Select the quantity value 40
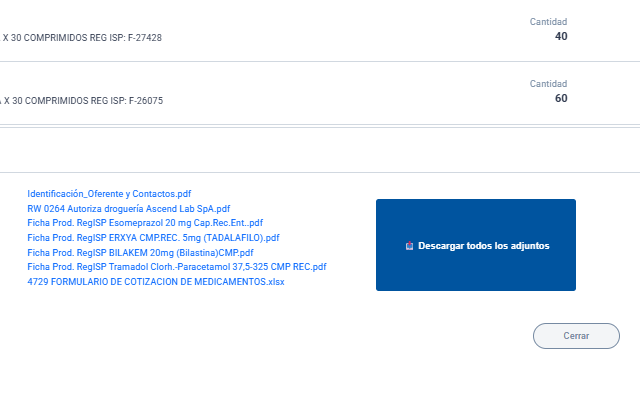 coord(561,36)
